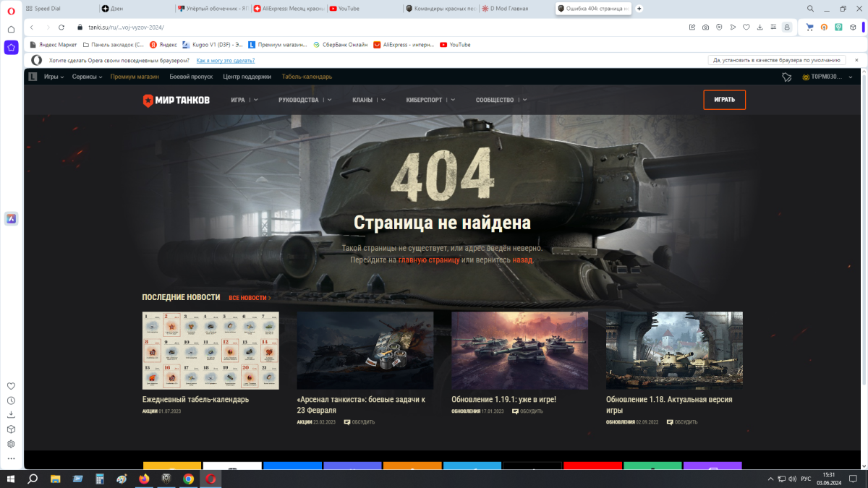
Task: Open the sidebar downloads icon
Action: pyautogui.click(x=11, y=415)
